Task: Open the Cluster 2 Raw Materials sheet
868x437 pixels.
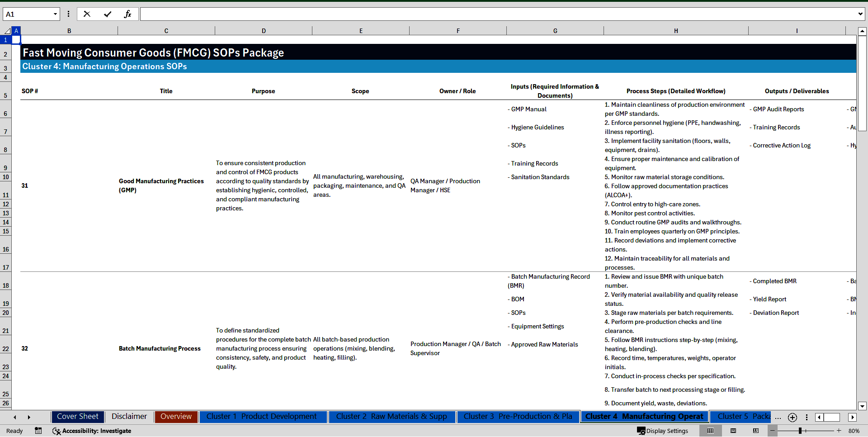Action: 392,416
